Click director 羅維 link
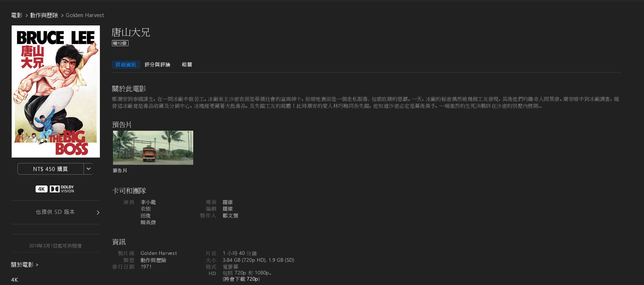 tap(228, 202)
